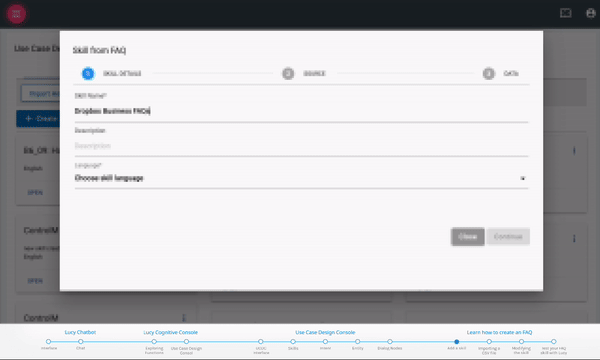Open three-dot menu on top right card
The width and height of the screenshot is (600, 360).
pyautogui.click(x=574, y=151)
